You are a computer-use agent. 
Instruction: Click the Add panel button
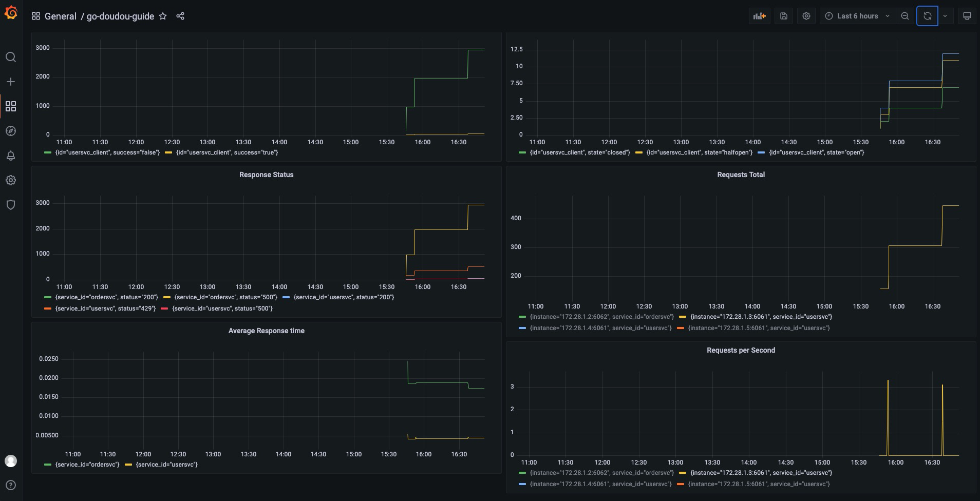(x=759, y=16)
